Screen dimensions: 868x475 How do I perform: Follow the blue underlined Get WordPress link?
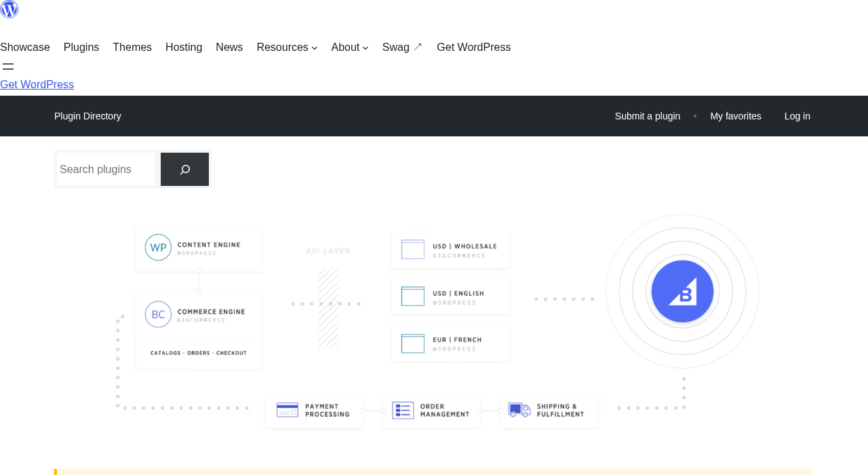37,85
